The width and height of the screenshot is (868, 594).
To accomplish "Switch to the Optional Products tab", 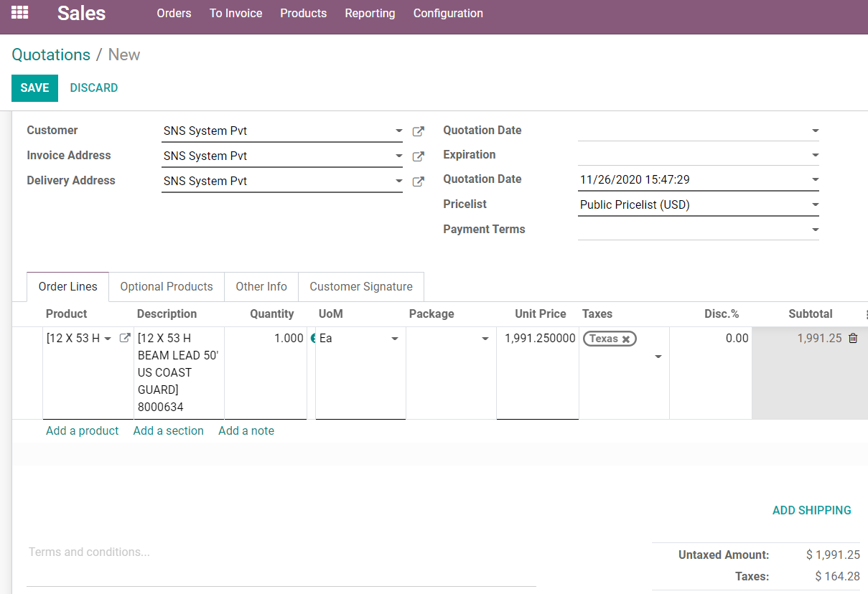I will coord(167,286).
